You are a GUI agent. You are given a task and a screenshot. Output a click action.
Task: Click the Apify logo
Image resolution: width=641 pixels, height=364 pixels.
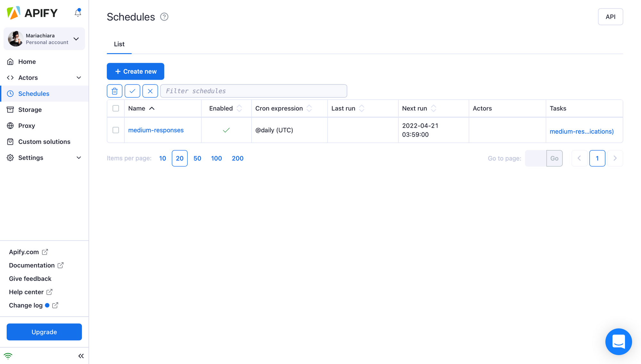[x=32, y=13]
